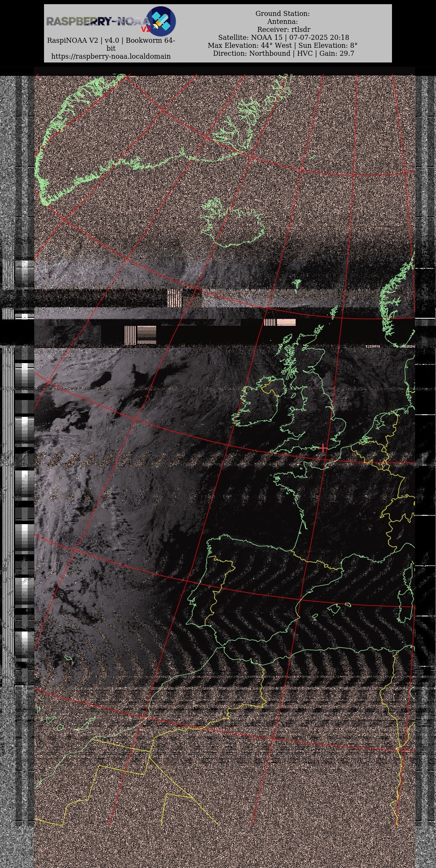Image resolution: width=436 pixels, height=868 pixels.
Task: Click the Iceland outline on the map
Action: (x=232, y=223)
